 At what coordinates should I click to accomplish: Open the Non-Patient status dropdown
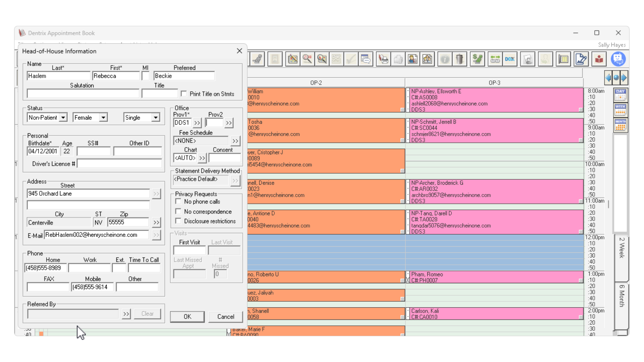(63, 118)
